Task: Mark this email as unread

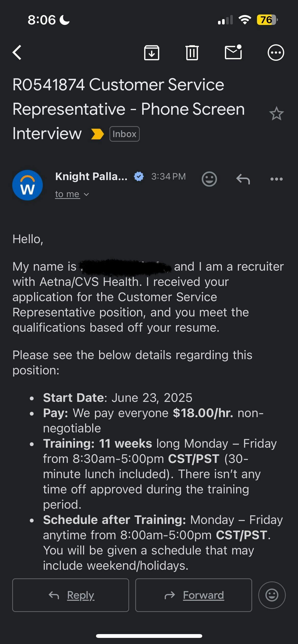Action: (x=233, y=52)
